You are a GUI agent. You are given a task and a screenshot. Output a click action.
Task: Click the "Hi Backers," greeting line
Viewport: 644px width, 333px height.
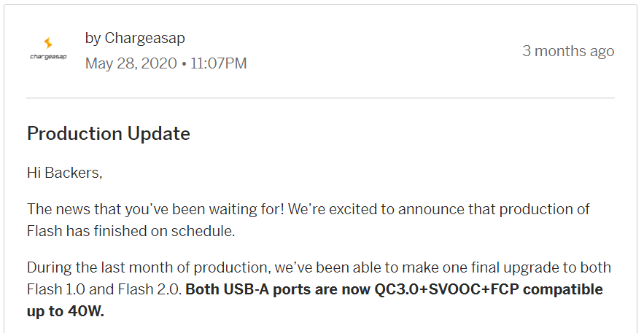[64, 173]
